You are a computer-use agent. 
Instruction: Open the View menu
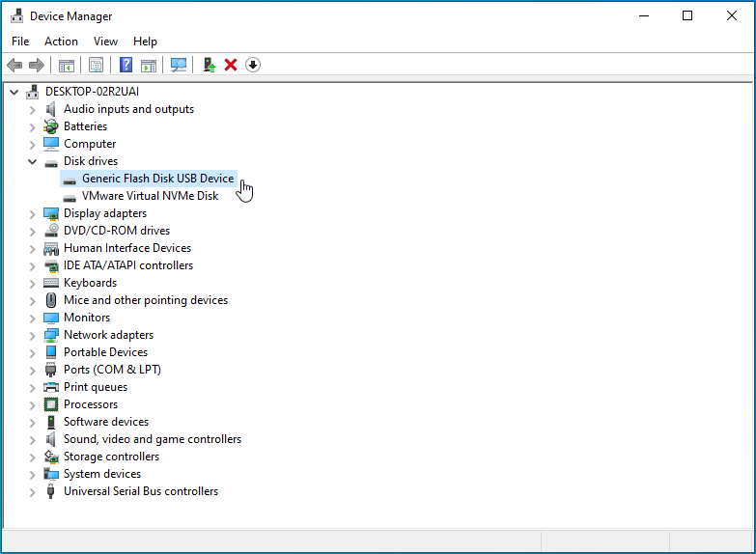(x=105, y=42)
